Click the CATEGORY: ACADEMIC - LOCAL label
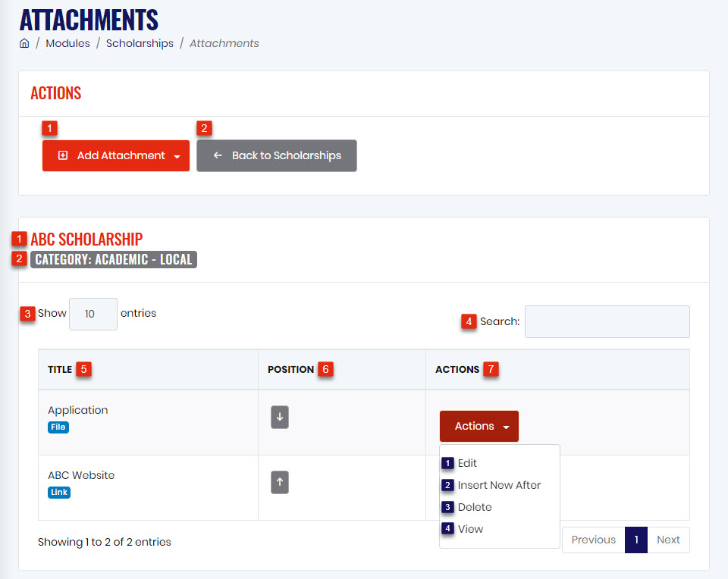The height and width of the screenshot is (579, 728). tap(114, 259)
